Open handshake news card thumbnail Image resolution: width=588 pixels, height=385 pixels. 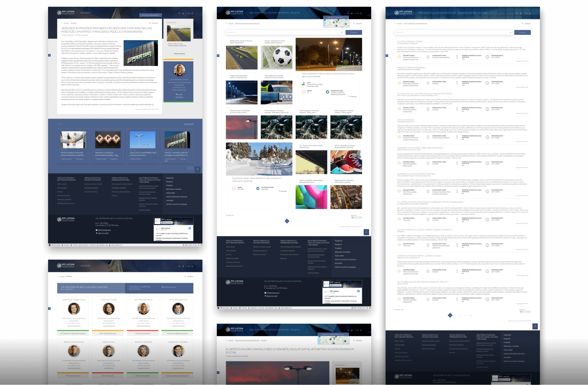tap(73, 140)
